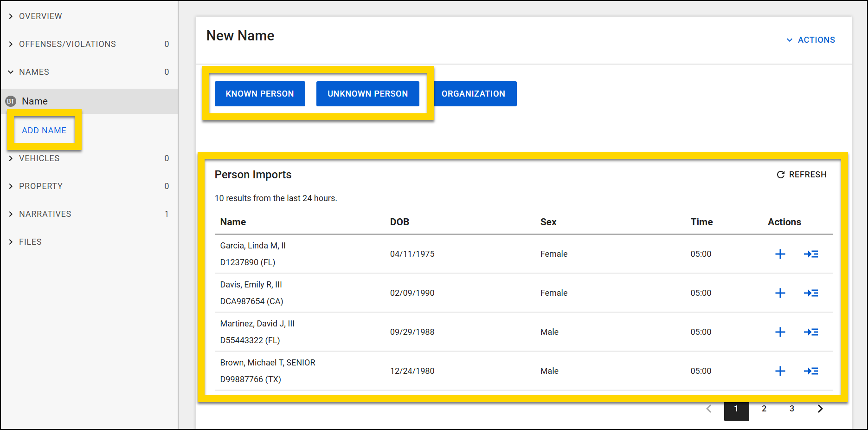868x430 pixels.
Task: Add Martinez, David J using the plus icon
Action: [780, 332]
